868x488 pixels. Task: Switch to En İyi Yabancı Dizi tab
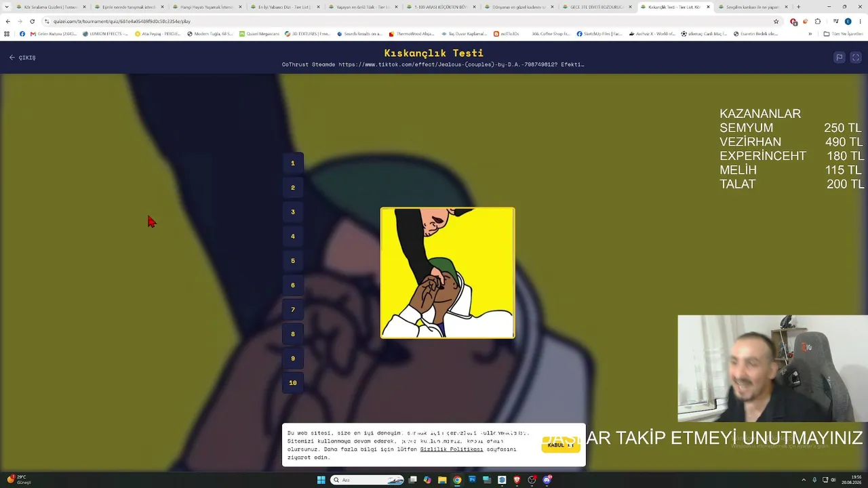click(x=285, y=7)
